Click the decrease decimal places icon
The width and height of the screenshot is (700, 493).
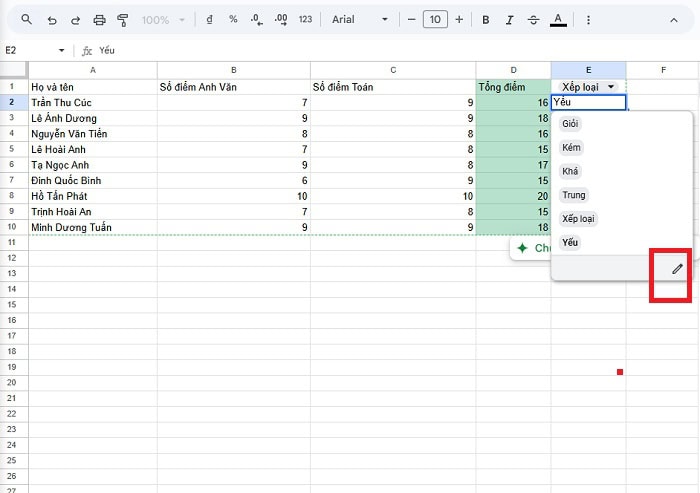click(x=256, y=19)
